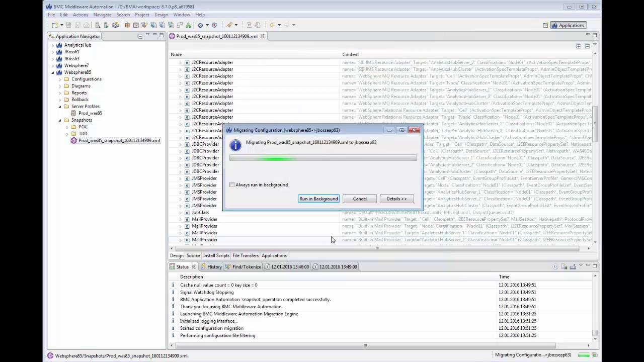Click the pause icon in Status panel toolbar
Image resolution: width=644 pixels, height=362 pixels.
tap(555, 266)
